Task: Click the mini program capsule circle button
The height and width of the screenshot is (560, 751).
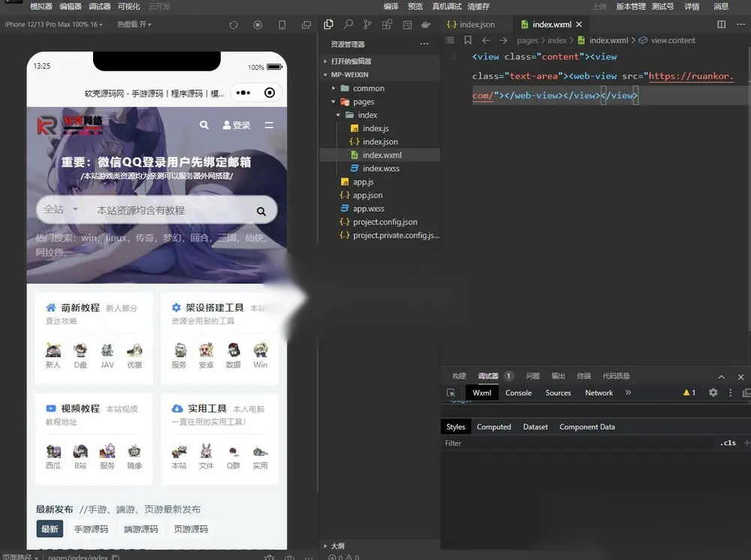Action: point(270,93)
